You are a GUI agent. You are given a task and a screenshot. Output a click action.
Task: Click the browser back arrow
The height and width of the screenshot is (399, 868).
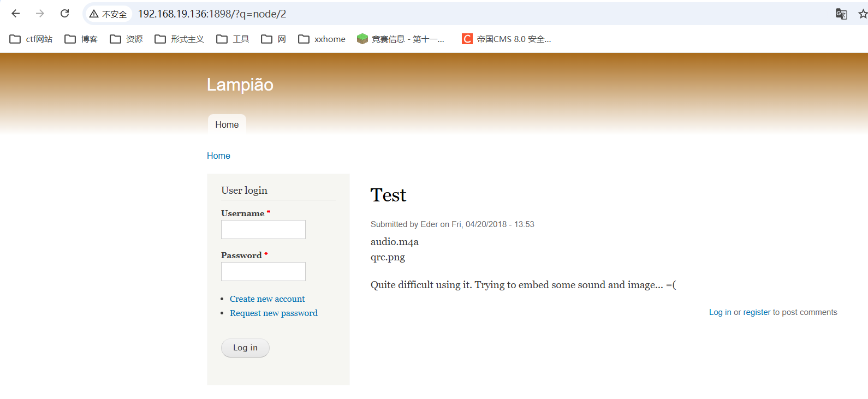pyautogui.click(x=16, y=14)
